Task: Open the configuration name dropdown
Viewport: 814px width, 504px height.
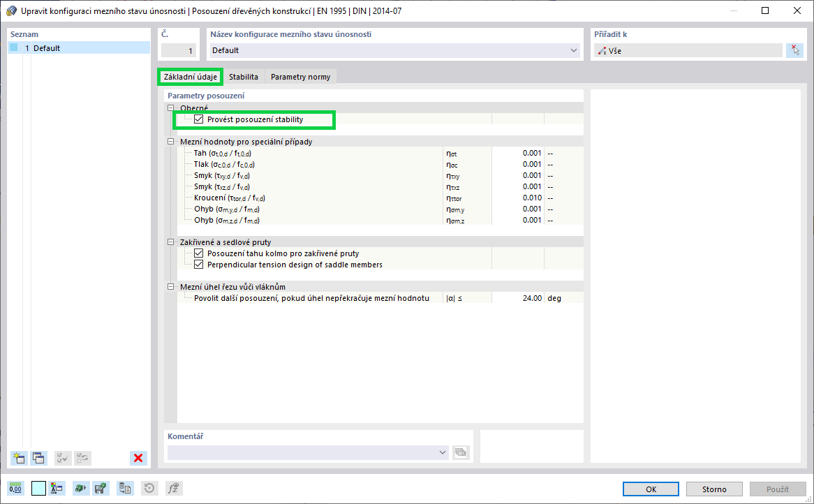Action: tap(574, 50)
